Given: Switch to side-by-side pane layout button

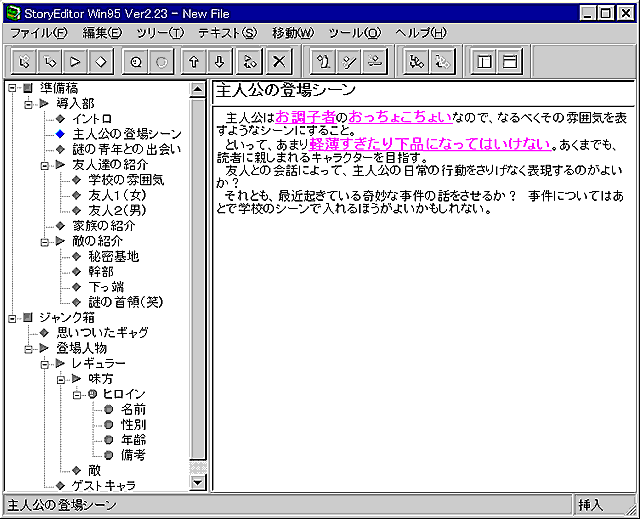Looking at the screenshot, I should point(484,62).
